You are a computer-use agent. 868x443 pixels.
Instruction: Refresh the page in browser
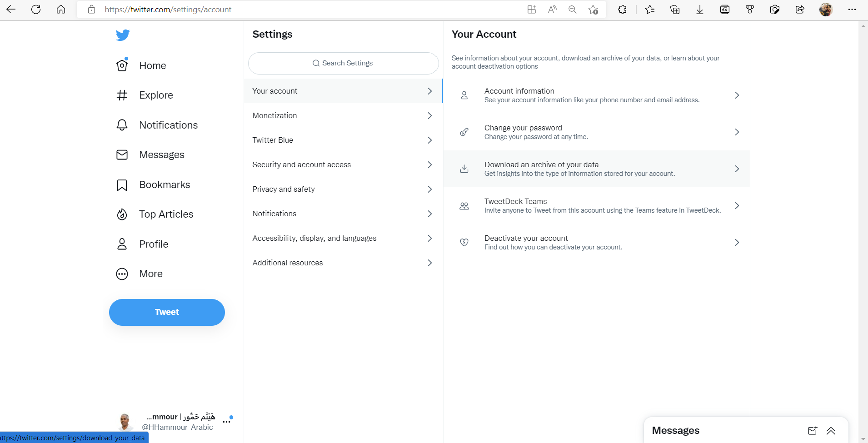click(36, 10)
